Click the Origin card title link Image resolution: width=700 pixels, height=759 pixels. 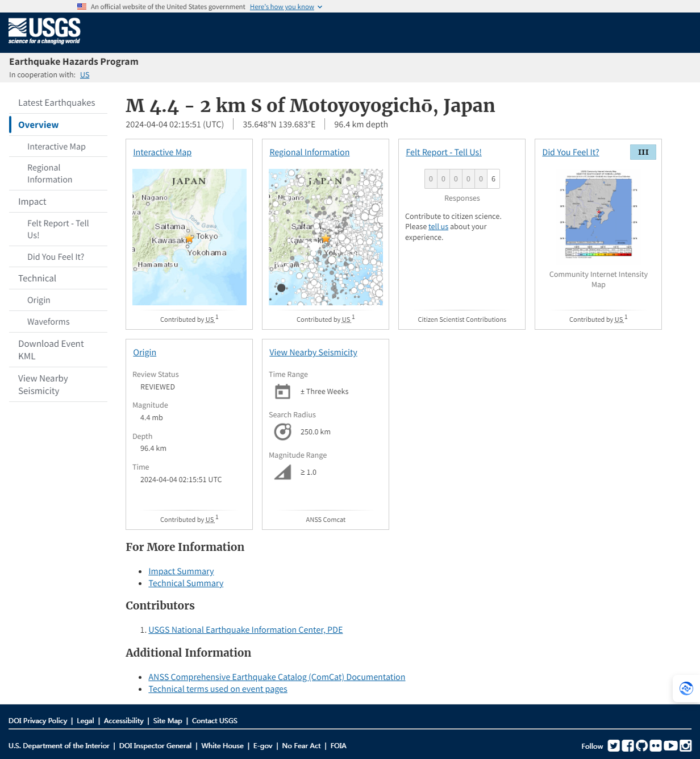(x=145, y=352)
